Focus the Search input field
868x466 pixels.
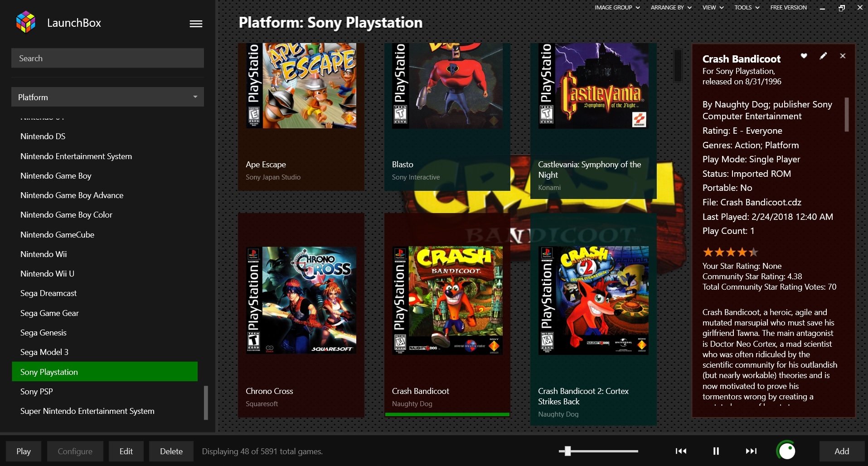point(107,58)
